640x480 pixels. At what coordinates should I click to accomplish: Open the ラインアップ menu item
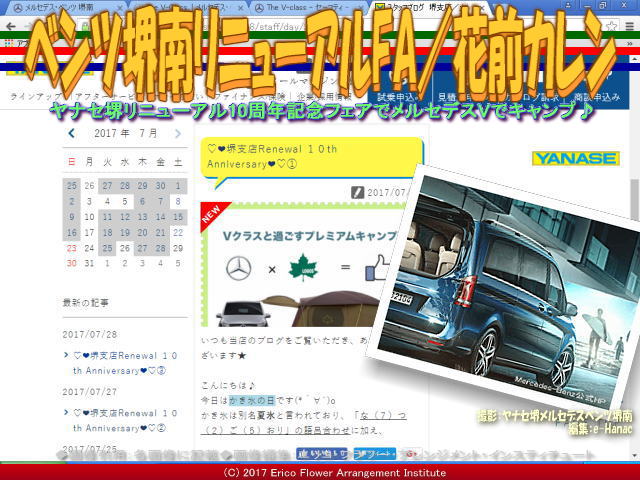pyautogui.click(x=38, y=97)
